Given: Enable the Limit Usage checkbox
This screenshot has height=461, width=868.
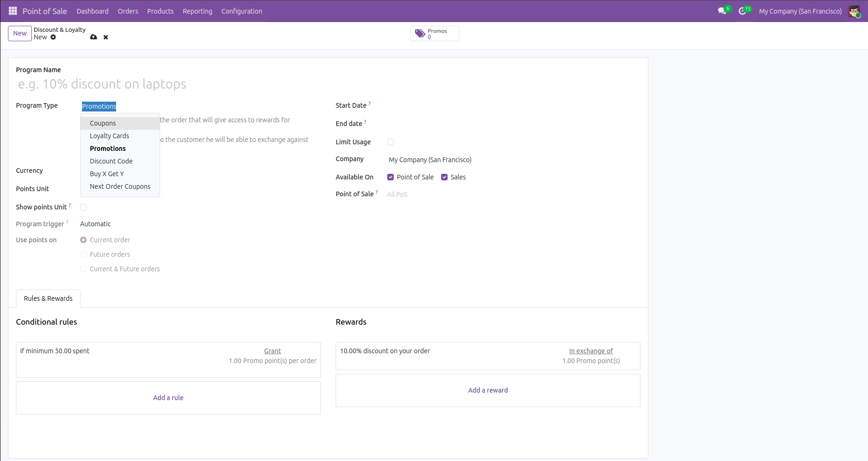Looking at the screenshot, I should coord(390,142).
